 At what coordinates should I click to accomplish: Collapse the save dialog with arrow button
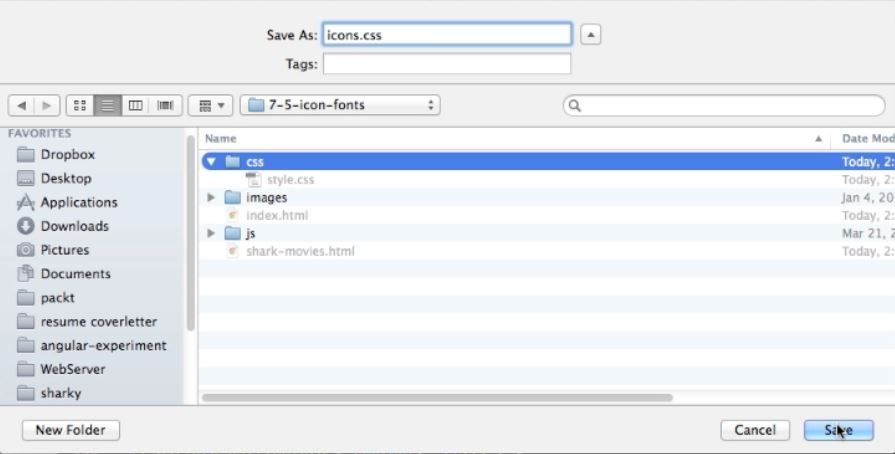pos(590,35)
